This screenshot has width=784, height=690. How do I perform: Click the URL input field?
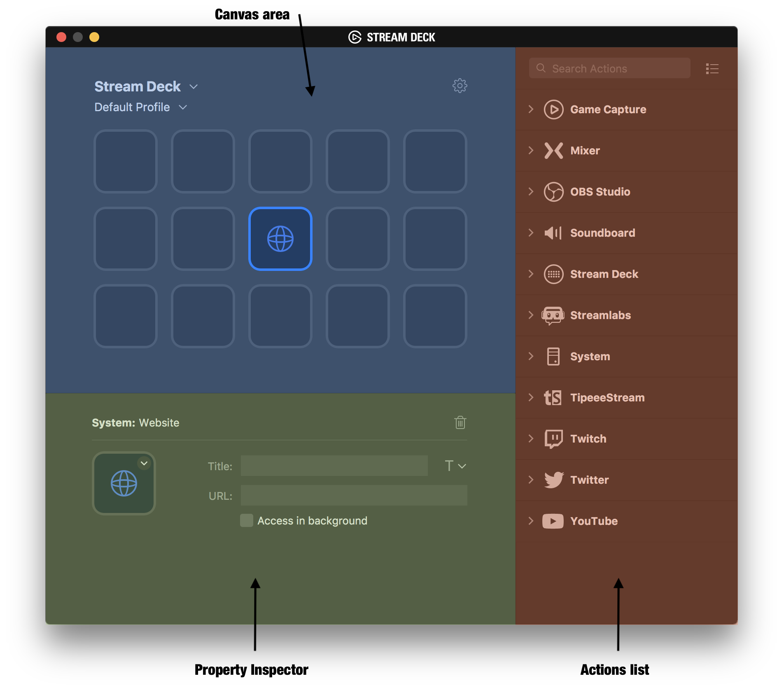(x=354, y=495)
